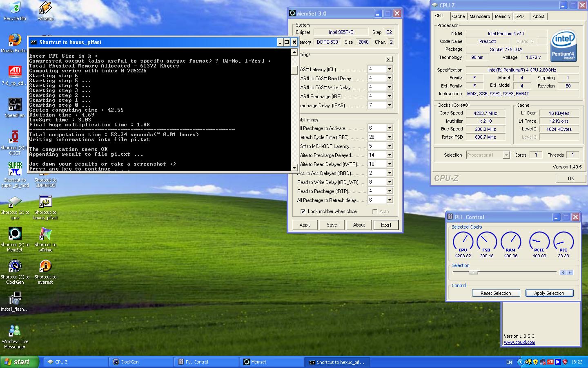Click the red security alert shield tray icon
The image size is (588, 368).
point(565,362)
